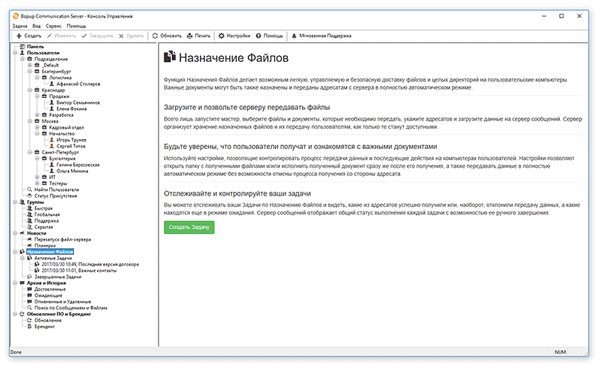
Task: Expand the ИТ node
Action: point(37,177)
